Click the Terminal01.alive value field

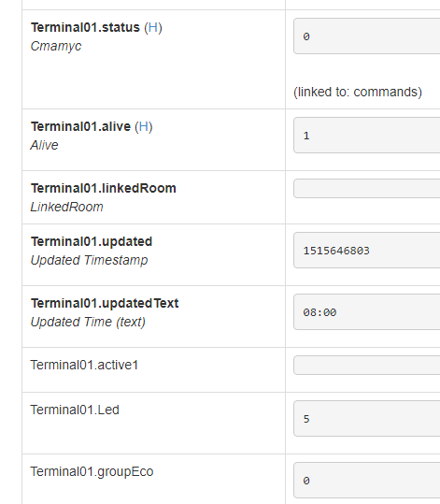coord(367,135)
